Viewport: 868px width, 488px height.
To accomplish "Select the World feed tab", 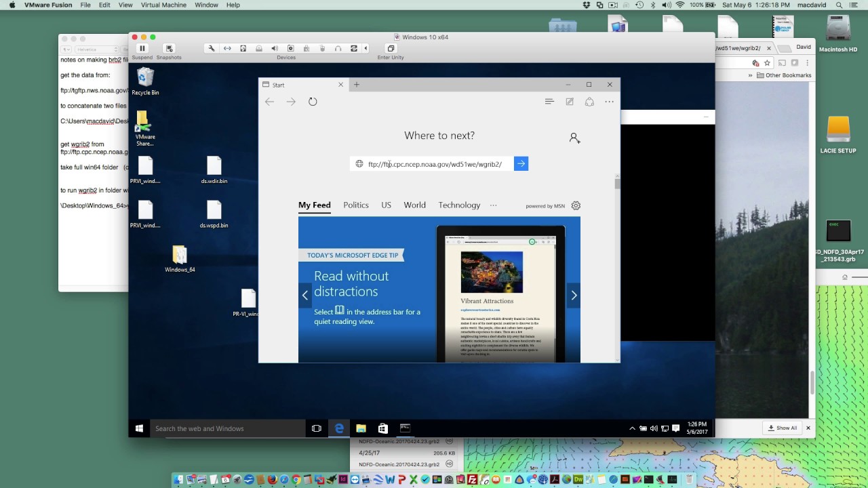I will click(x=414, y=205).
